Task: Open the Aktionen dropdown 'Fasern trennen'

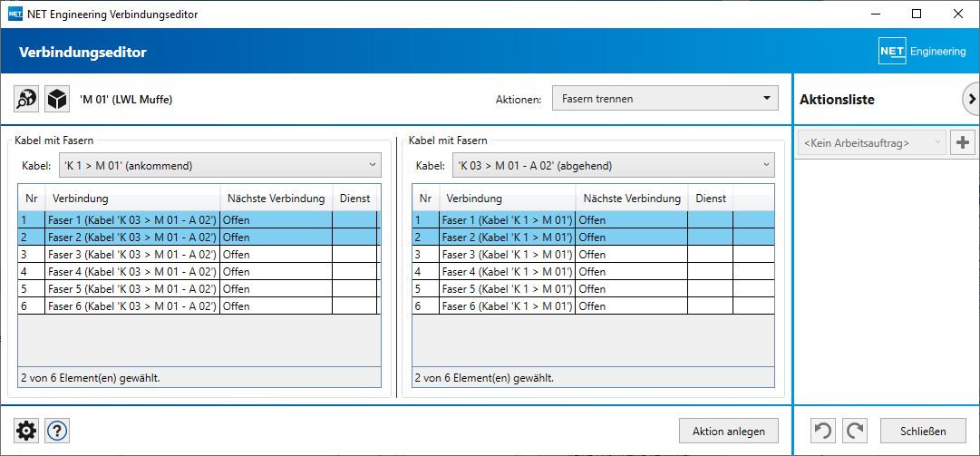Action: tap(665, 99)
